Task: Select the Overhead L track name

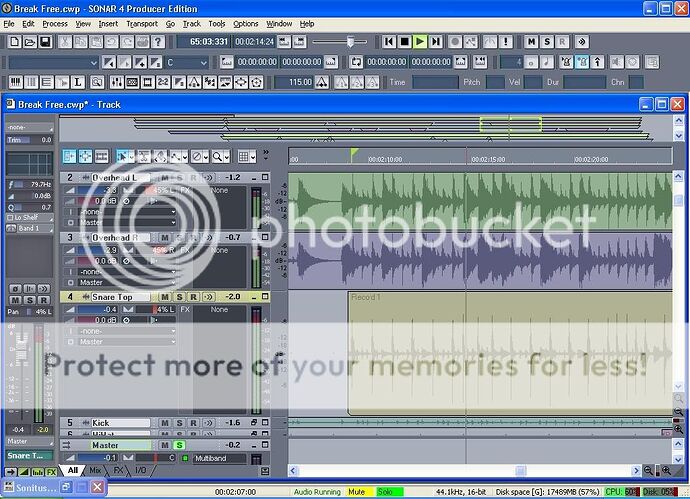Action: pos(120,178)
